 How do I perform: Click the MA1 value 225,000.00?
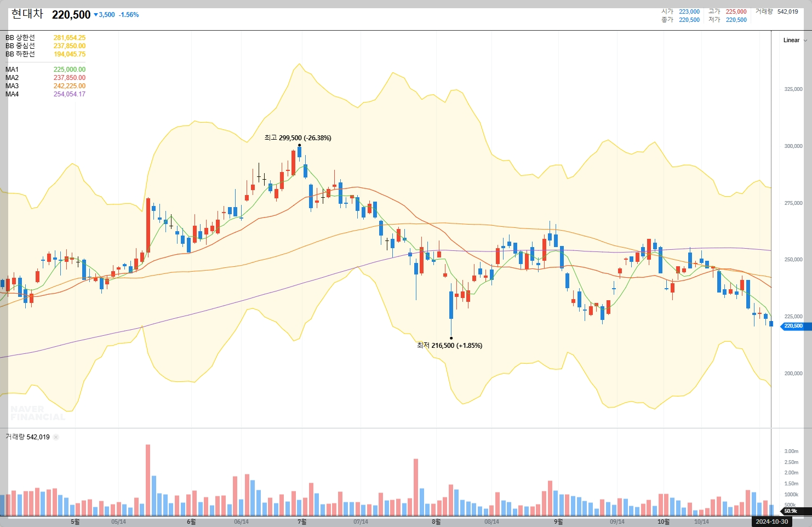70,70
